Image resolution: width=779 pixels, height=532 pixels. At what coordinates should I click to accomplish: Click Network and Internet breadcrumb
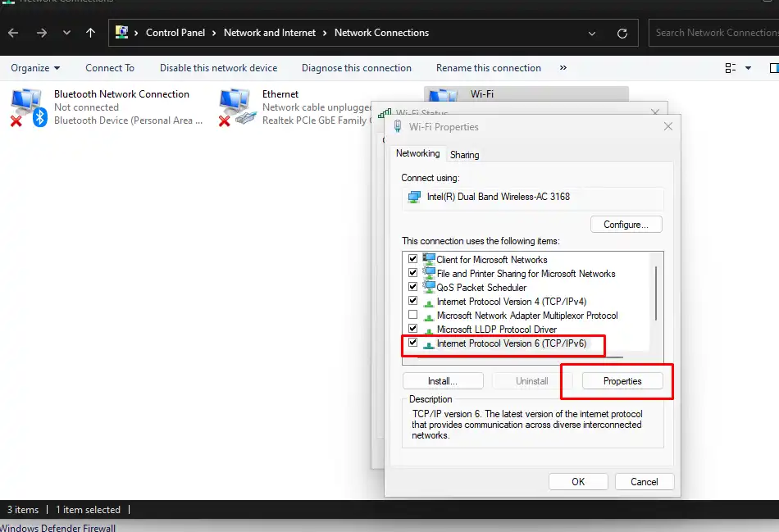point(270,33)
